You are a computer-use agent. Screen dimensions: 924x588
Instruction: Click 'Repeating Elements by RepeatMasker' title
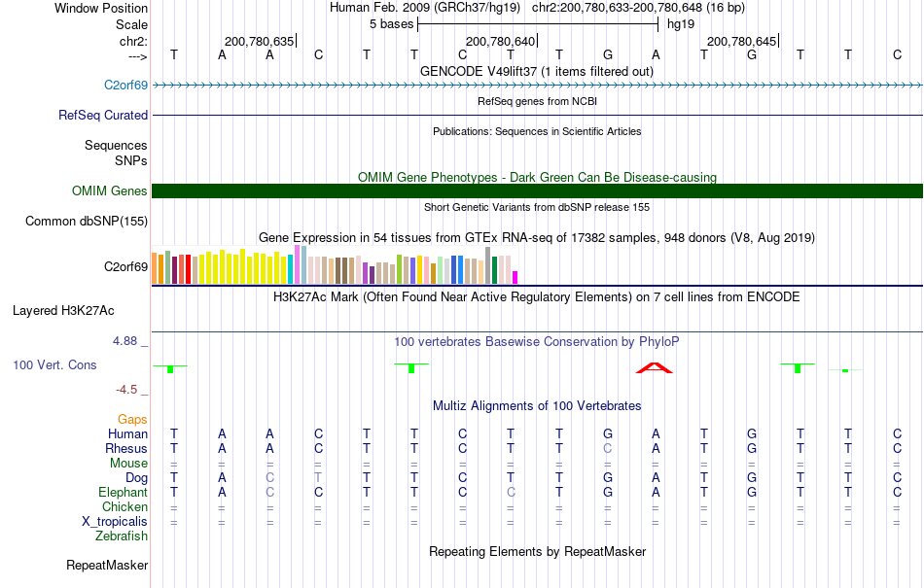537,551
